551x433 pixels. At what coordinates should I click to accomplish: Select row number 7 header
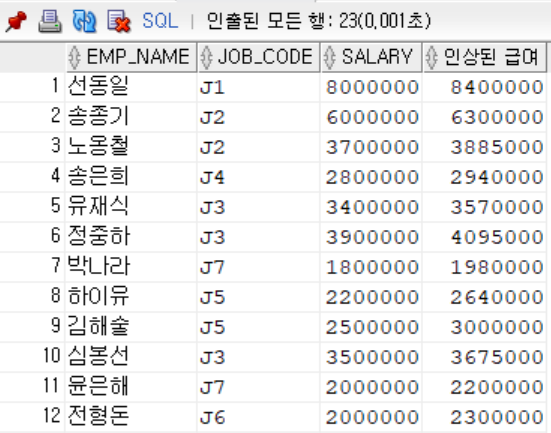[x=32, y=267]
